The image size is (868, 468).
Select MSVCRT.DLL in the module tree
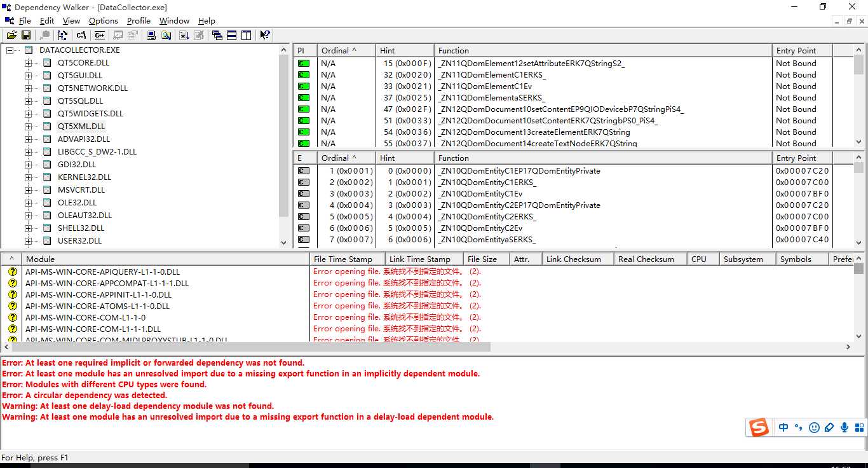pyautogui.click(x=81, y=190)
